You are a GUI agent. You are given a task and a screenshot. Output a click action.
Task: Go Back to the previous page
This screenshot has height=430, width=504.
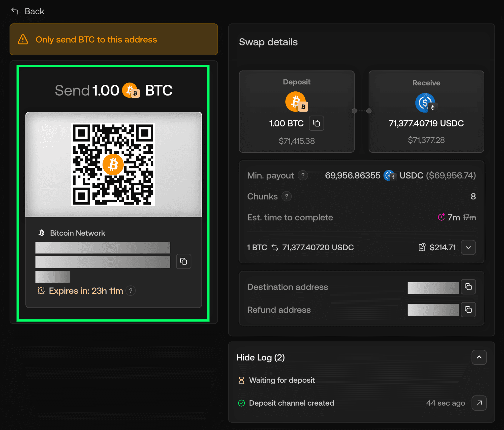[35, 11]
